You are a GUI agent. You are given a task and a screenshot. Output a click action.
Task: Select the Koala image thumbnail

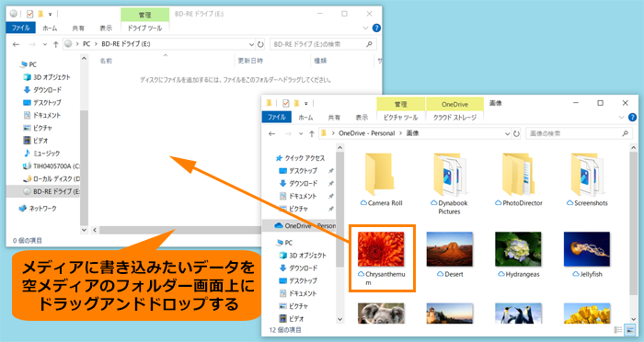381,313
